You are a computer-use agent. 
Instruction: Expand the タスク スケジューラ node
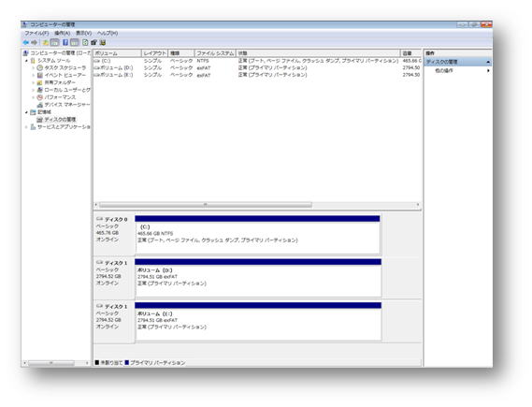[x=34, y=68]
